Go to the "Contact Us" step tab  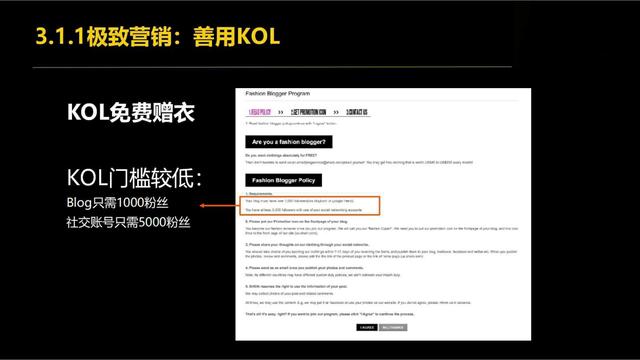[x=357, y=112]
